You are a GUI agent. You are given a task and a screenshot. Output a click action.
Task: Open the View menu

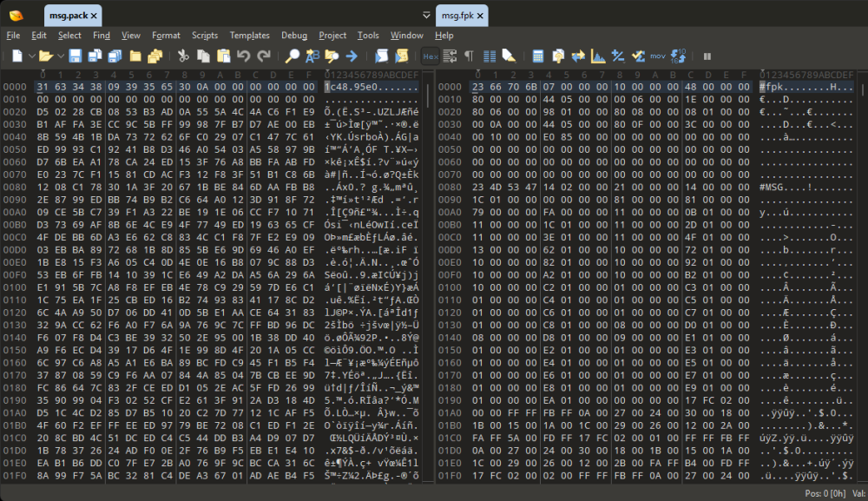coord(131,35)
